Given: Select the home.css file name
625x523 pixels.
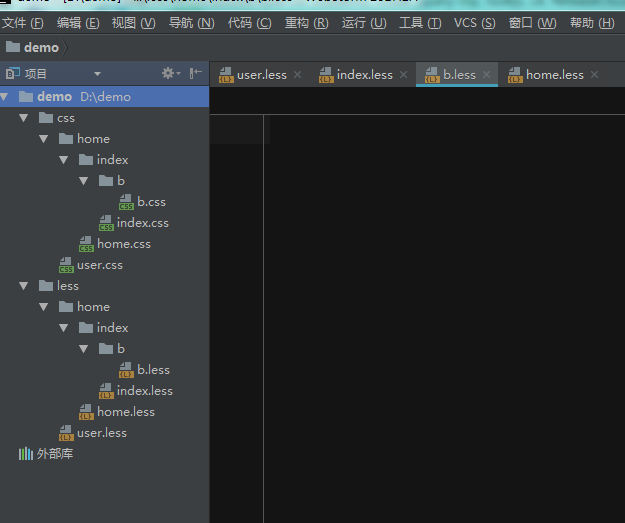Looking at the screenshot, I should (x=124, y=244).
